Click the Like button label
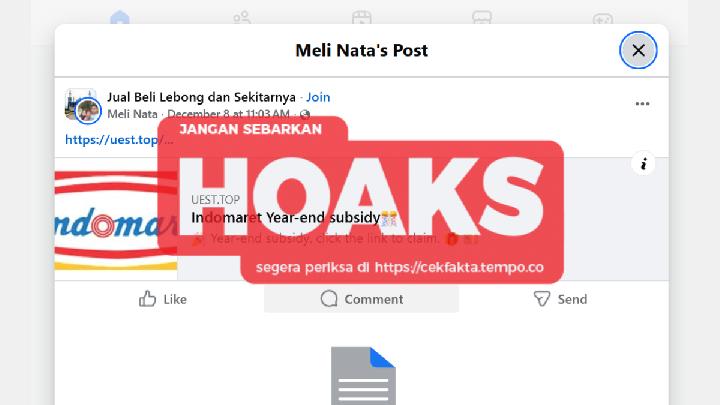This screenshot has height=405, width=720. tap(175, 299)
